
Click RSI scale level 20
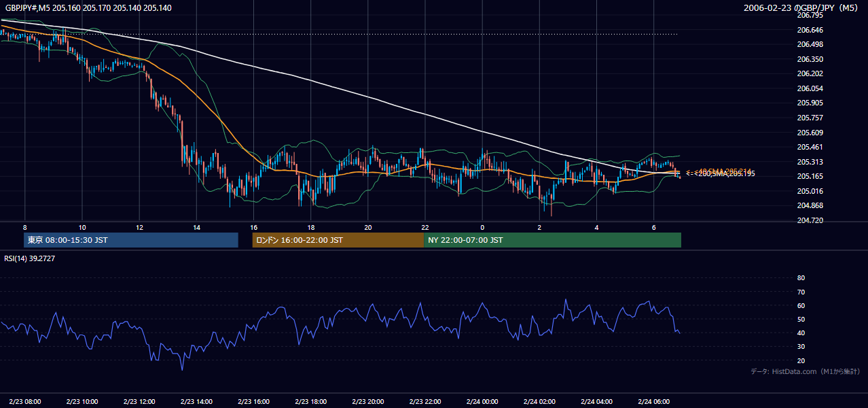coord(801,360)
